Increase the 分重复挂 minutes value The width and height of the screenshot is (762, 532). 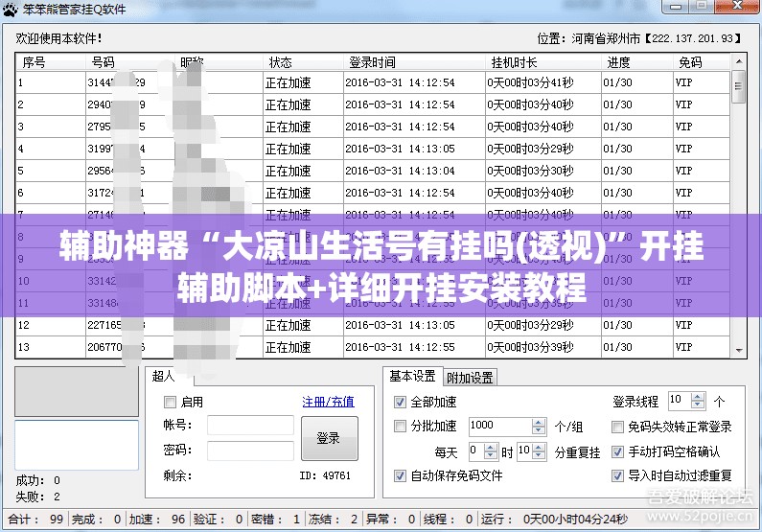(539, 448)
